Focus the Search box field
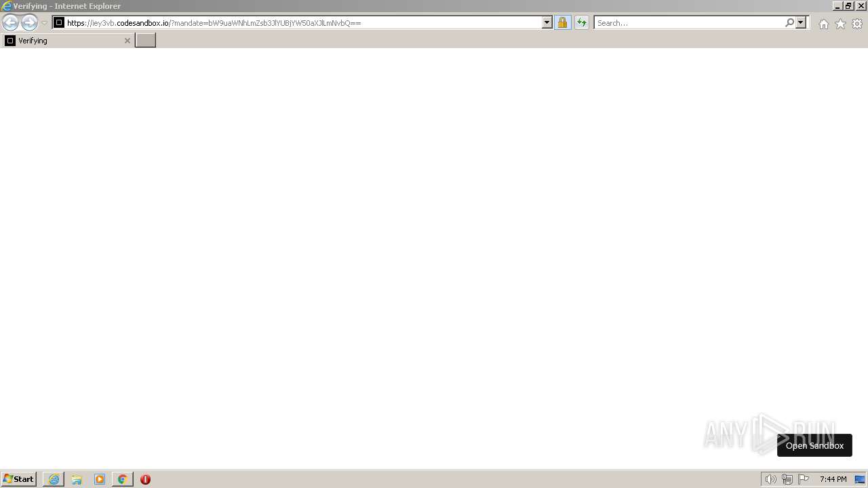Screen dimensions: 868x488 tap(688, 22)
